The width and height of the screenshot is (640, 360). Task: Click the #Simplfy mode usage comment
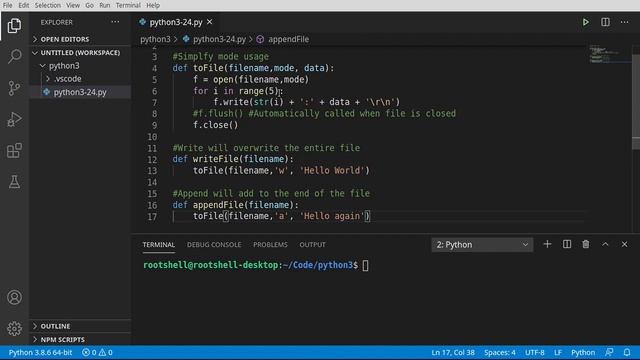[220, 57]
